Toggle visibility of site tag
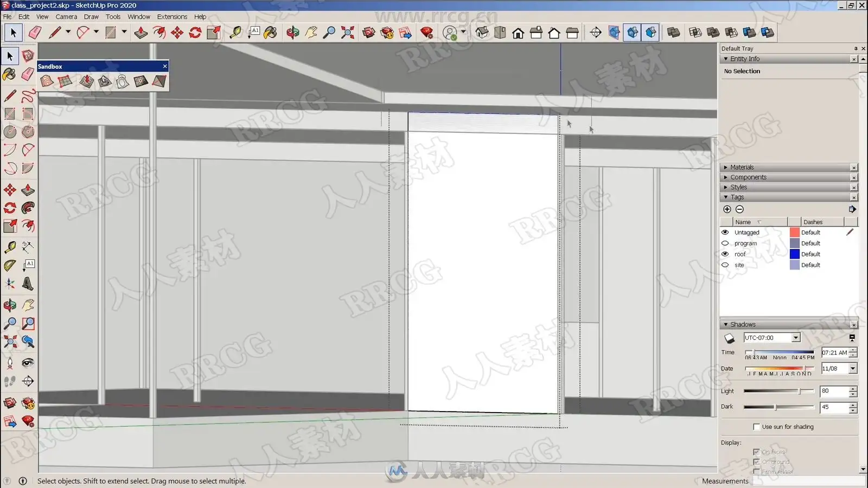This screenshot has height=488, width=868. pos(725,265)
